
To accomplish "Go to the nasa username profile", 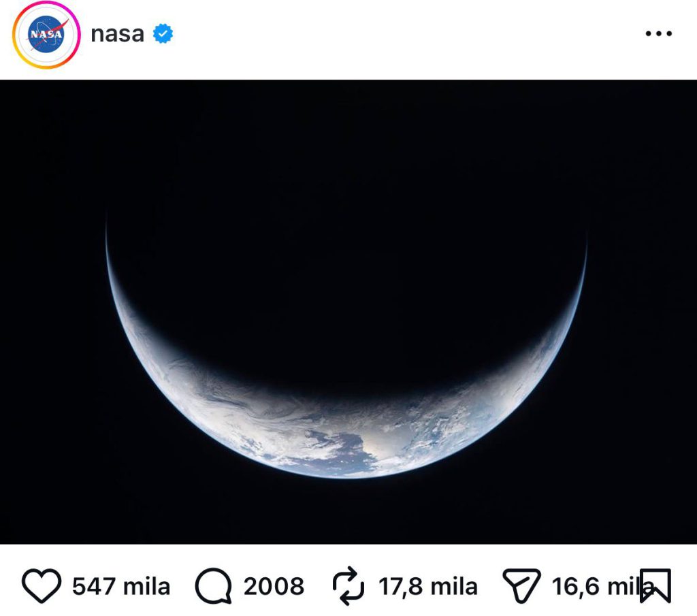I will point(117,34).
